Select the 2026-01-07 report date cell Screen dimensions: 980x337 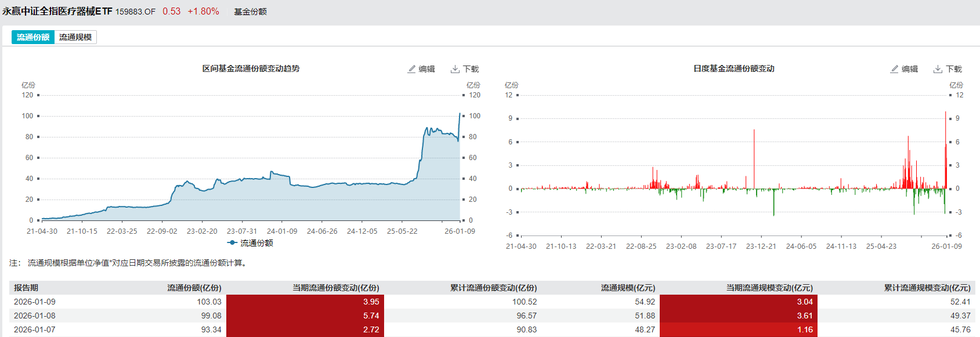click(x=35, y=329)
